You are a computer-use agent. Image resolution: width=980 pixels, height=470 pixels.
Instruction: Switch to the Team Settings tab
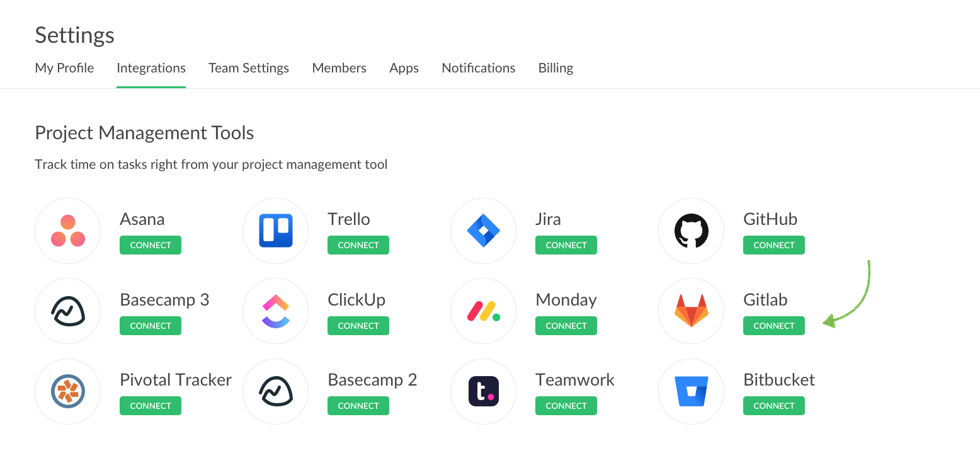click(249, 68)
